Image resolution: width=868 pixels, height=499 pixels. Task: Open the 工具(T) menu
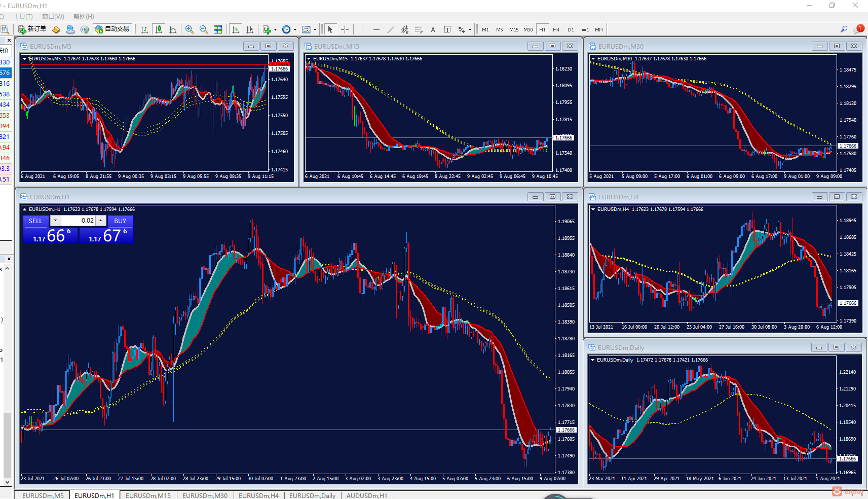pos(23,17)
